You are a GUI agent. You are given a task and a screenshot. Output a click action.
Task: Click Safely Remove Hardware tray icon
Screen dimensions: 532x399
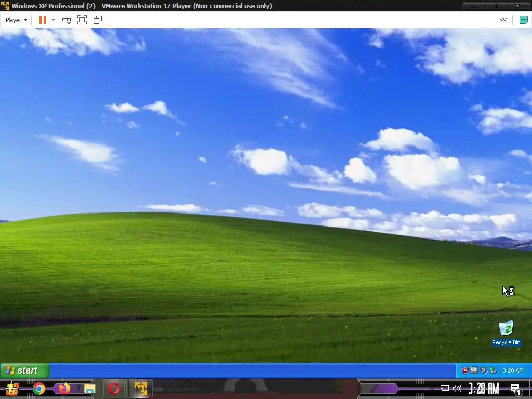point(494,370)
